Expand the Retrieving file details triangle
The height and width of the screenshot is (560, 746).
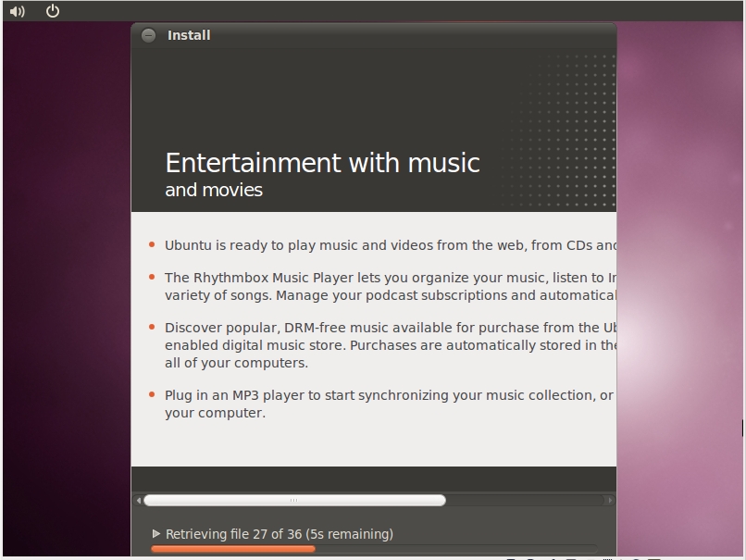[156, 534]
